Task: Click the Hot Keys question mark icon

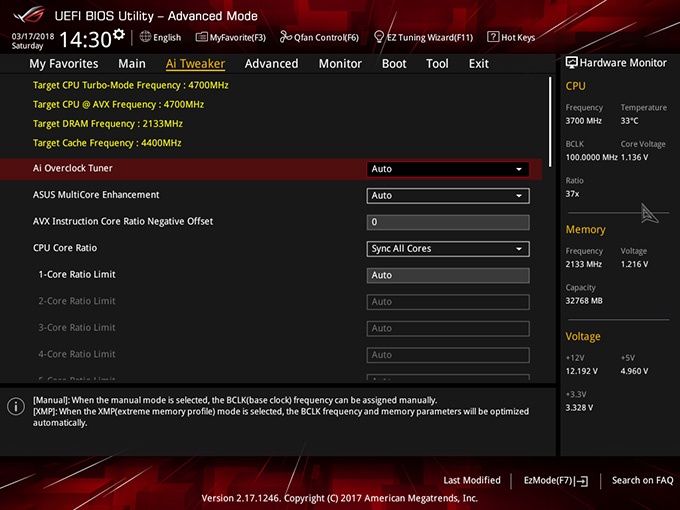Action: 493,36
